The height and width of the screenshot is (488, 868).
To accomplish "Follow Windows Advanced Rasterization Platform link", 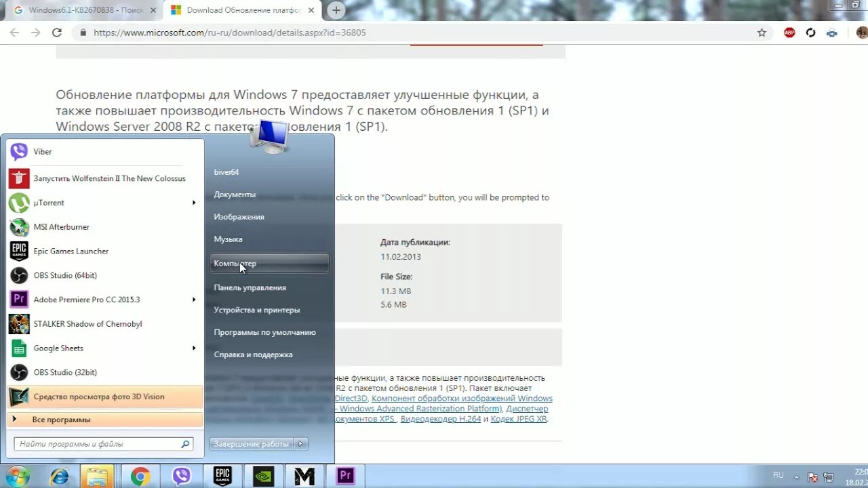I will [x=419, y=409].
